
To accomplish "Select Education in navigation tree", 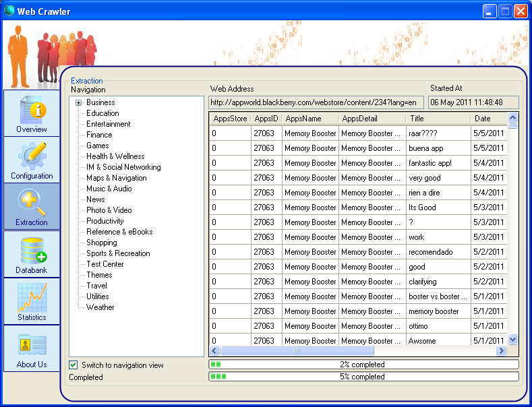I will tap(102, 113).
